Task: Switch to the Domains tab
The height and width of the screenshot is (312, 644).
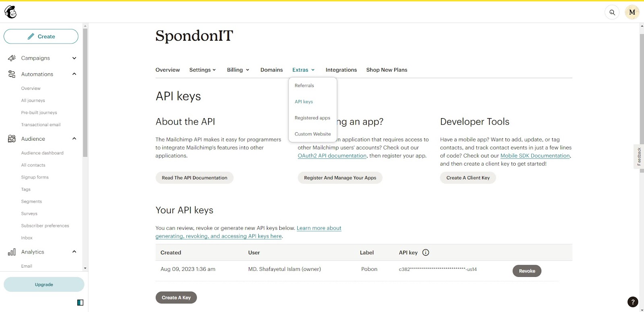Action: [271, 70]
